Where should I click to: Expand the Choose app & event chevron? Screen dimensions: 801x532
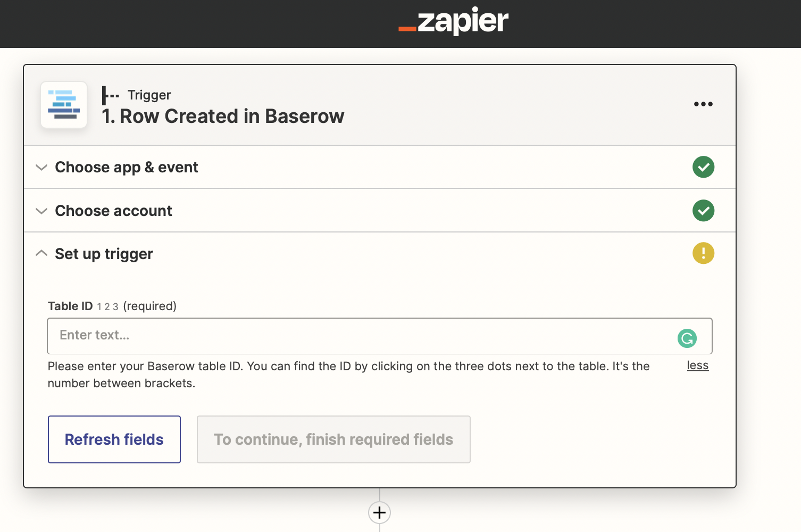41,168
